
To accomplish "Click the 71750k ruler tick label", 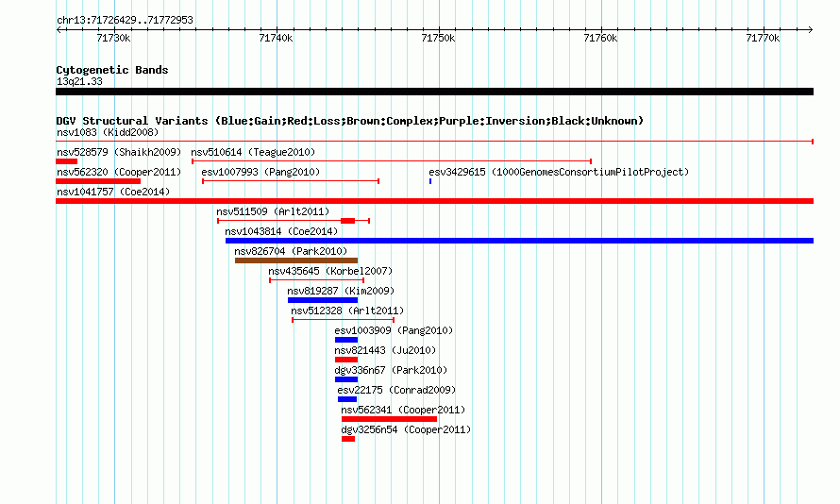I will point(438,38).
